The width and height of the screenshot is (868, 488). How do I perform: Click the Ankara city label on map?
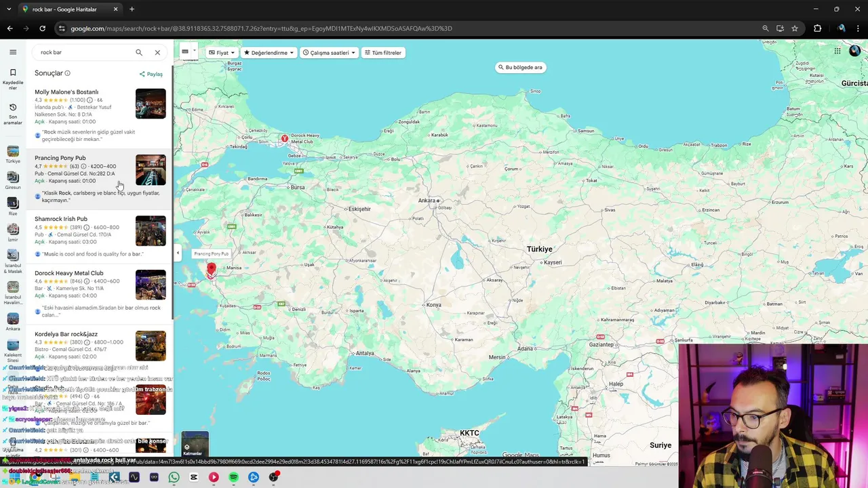pos(427,201)
